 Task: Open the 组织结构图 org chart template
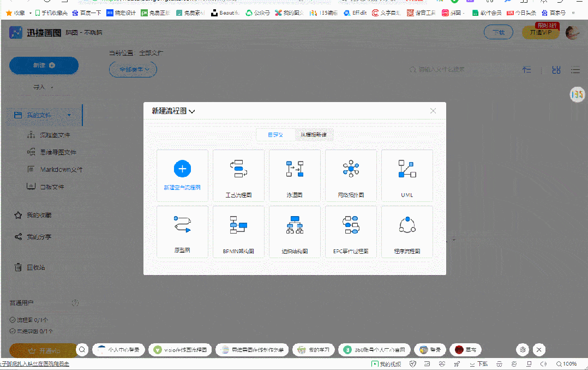[x=295, y=224]
